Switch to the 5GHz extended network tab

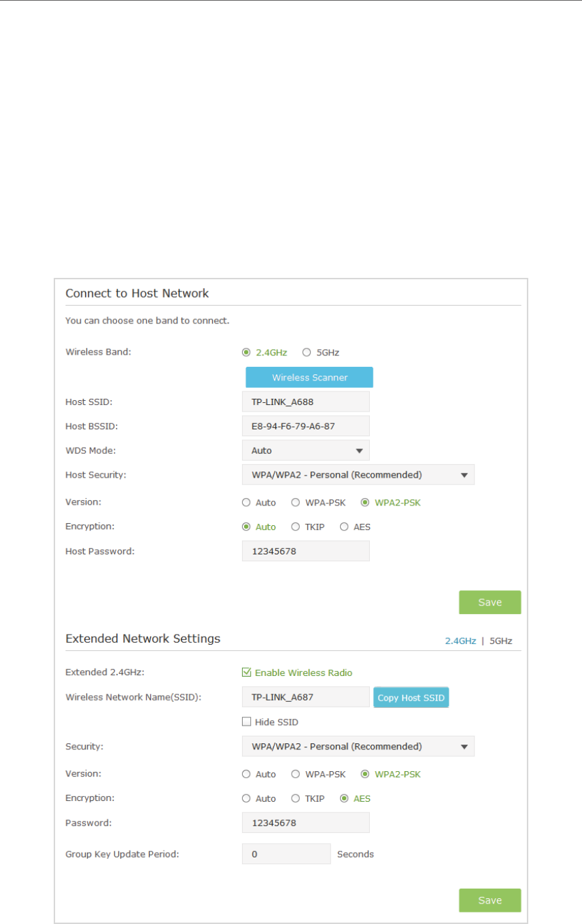coord(501,641)
